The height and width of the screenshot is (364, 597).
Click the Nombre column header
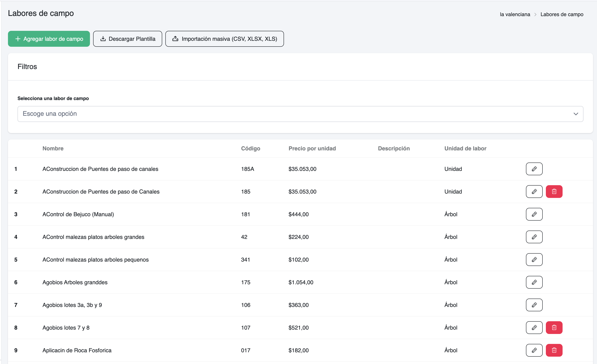tap(53, 148)
